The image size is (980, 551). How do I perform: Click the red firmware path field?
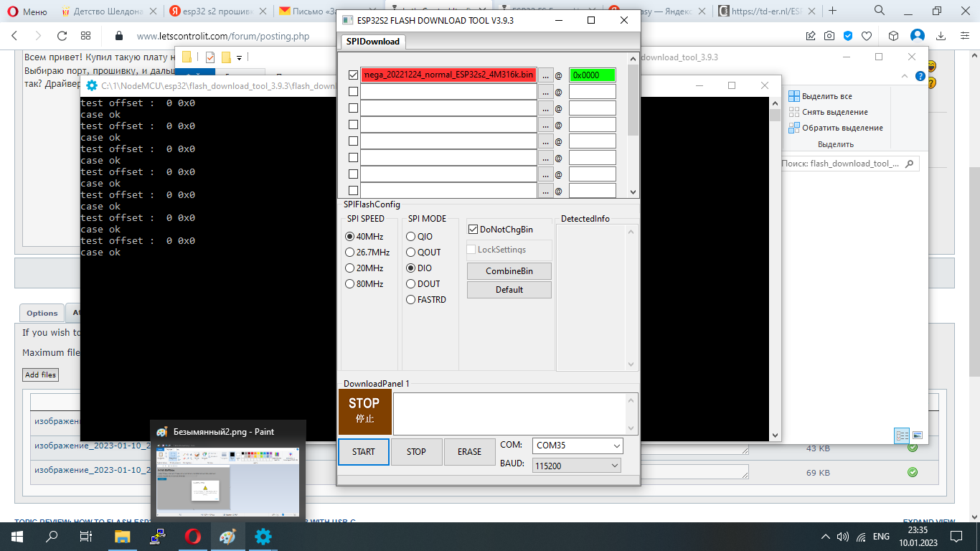click(448, 75)
